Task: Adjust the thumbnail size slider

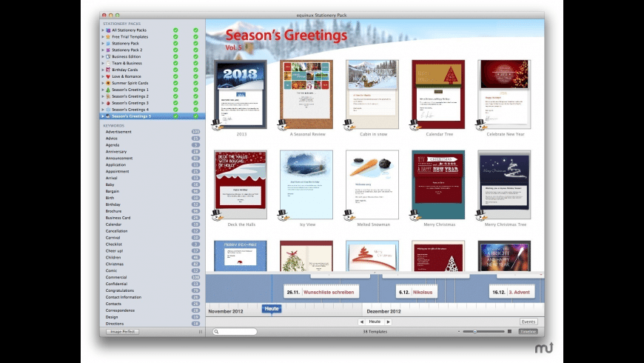Action: point(484,331)
